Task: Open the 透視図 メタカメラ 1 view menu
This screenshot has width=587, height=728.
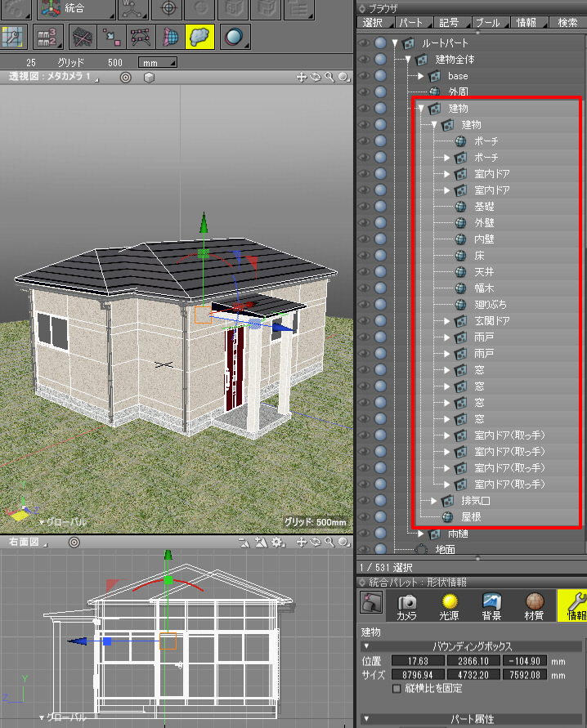Action: 53,77
